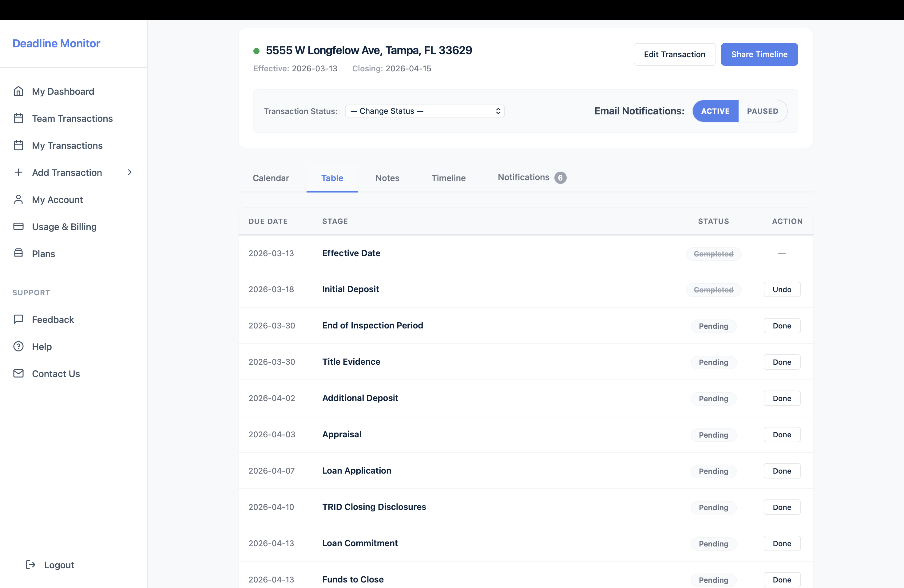Click the DUE DATE column header
Image resolution: width=904 pixels, height=588 pixels.
[268, 221]
